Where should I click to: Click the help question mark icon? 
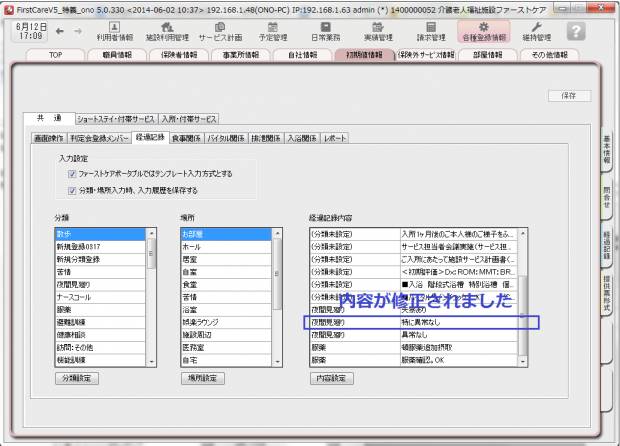(x=576, y=31)
